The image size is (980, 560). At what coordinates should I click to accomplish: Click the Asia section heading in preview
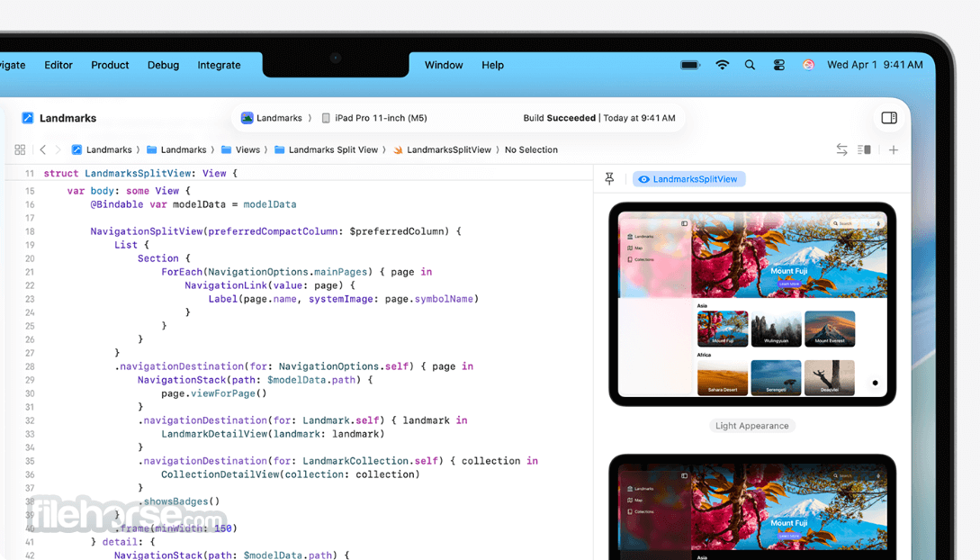[x=703, y=305]
